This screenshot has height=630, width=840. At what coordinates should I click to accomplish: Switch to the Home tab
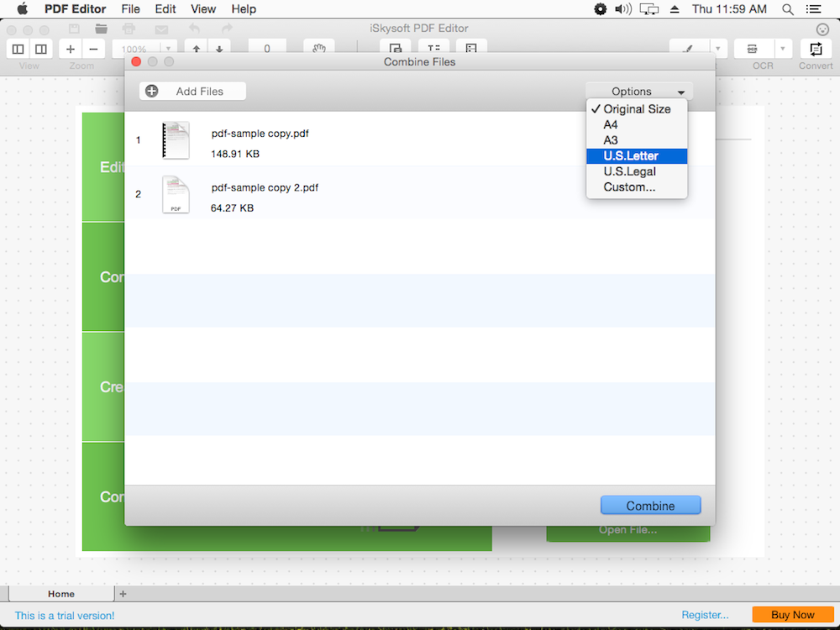[61, 594]
